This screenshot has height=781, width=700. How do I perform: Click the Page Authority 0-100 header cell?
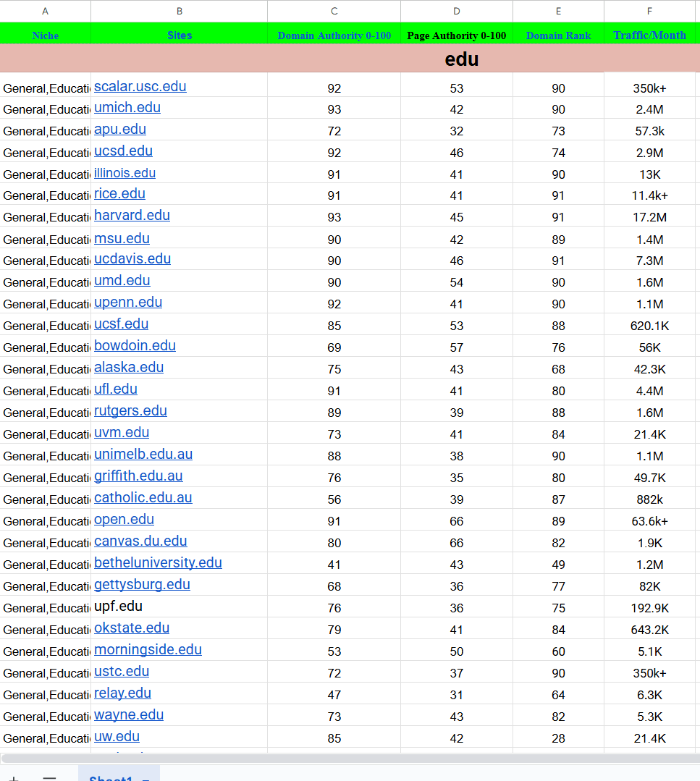(457, 35)
